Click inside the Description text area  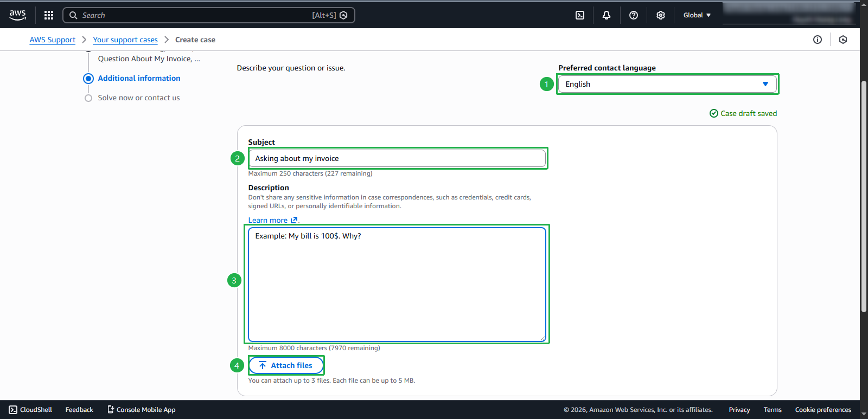click(x=397, y=285)
